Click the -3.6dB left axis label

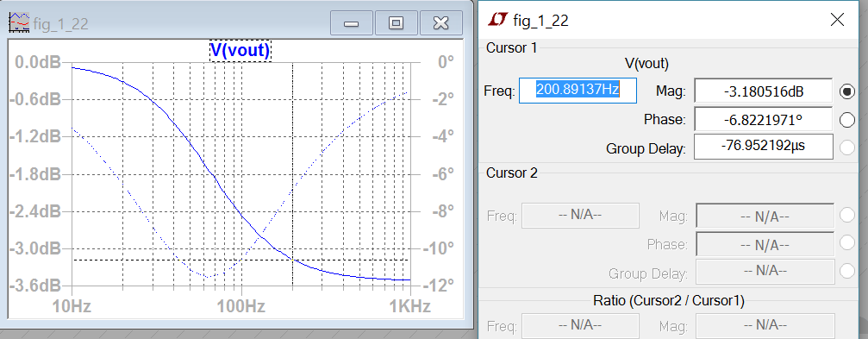(34, 286)
